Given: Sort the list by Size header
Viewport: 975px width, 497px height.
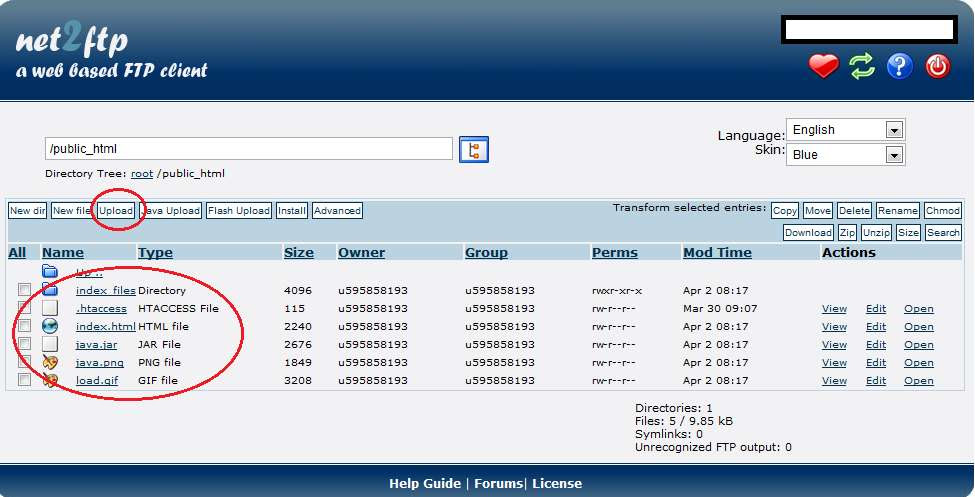Looking at the screenshot, I should (299, 253).
